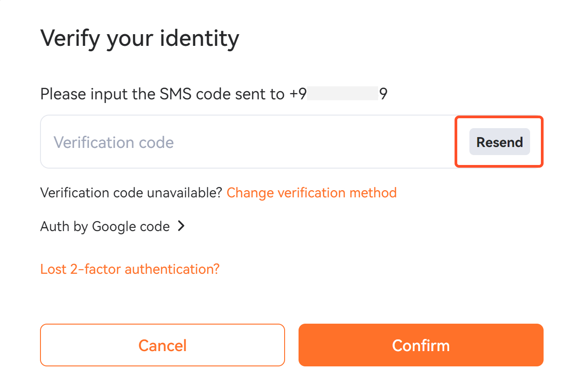Switch to Google authenticator code entry
580x392 pixels.
click(x=105, y=227)
